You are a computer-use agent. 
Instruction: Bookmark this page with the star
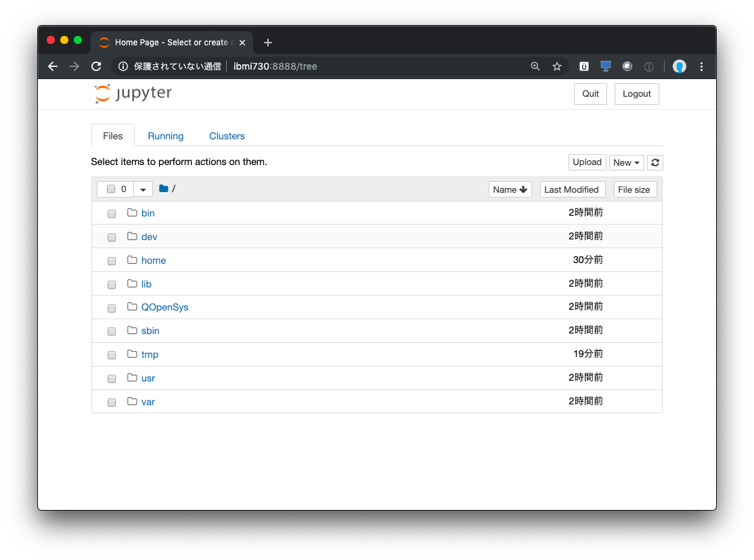click(x=557, y=66)
